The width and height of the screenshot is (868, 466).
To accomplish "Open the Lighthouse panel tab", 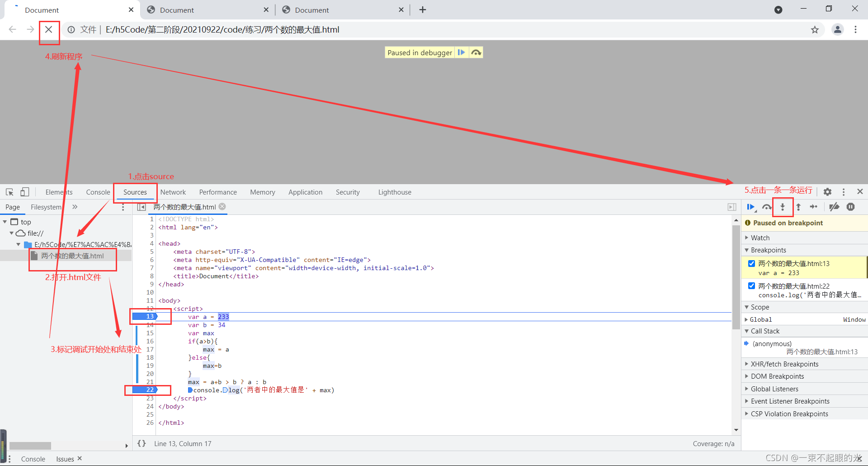I will [x=395, y=192].
